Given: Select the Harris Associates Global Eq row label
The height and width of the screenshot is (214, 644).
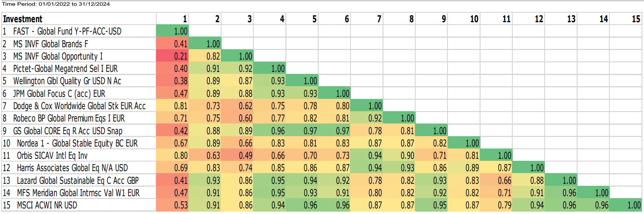Looking at the screenshot, I should click(72, 168).
